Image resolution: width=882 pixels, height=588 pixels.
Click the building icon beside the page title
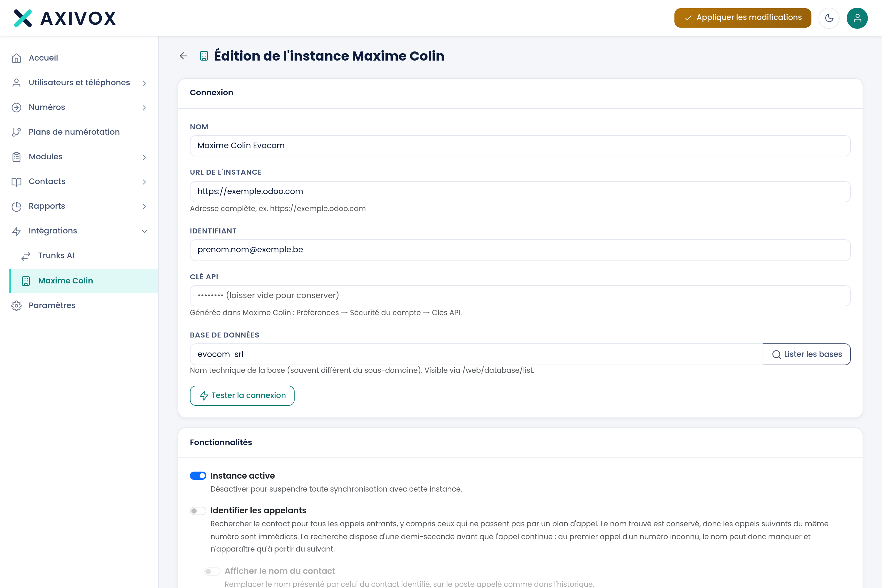click(204, 56)
